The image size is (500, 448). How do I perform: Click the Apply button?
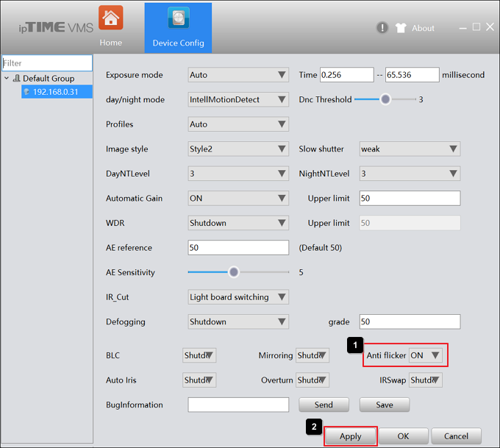click(x=351, y=436)
